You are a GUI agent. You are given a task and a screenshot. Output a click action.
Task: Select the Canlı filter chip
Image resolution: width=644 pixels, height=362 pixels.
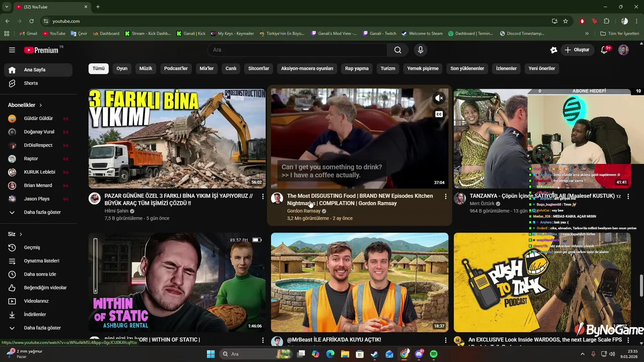(x=231, y=68)
